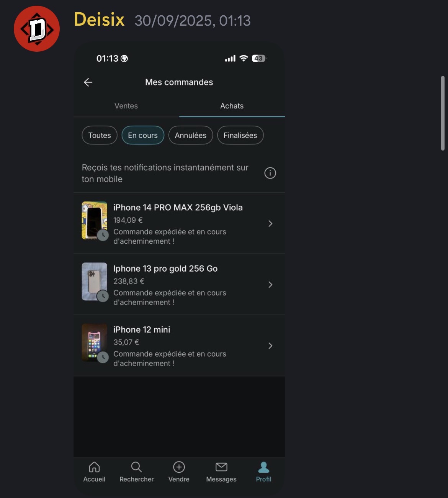Screen dimensions: 448x498
Task: Click the vertical scrollbar thumb on right edge
Action: (x=443, y=113)
